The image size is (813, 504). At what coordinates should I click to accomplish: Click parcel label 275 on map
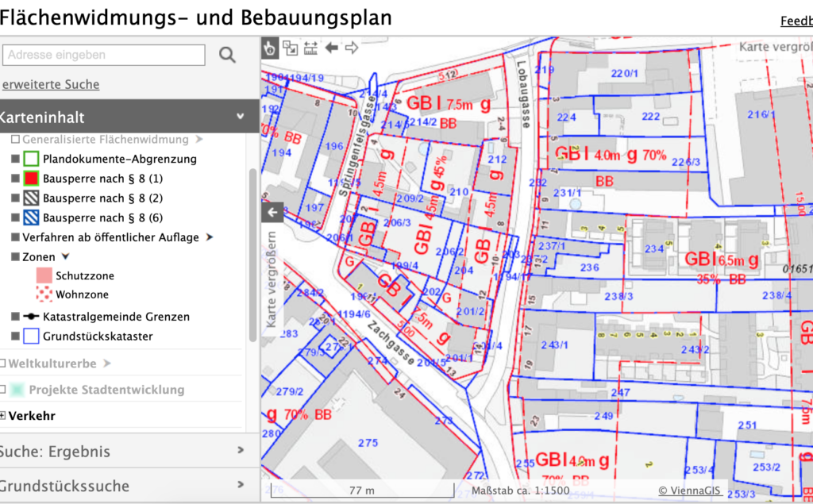[368, 443]
